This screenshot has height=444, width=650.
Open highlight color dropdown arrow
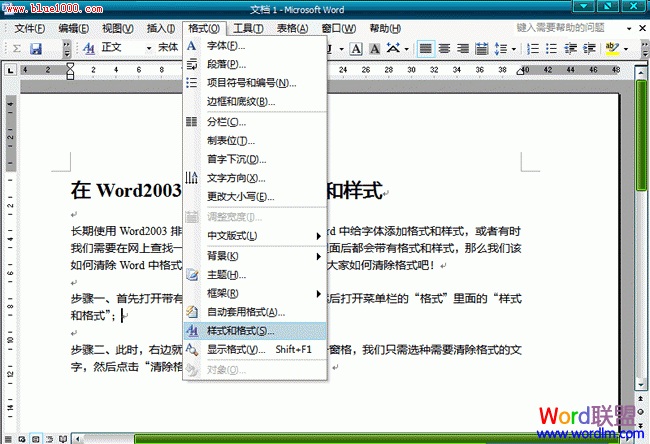pyautogui.click(x=626, y=49)
